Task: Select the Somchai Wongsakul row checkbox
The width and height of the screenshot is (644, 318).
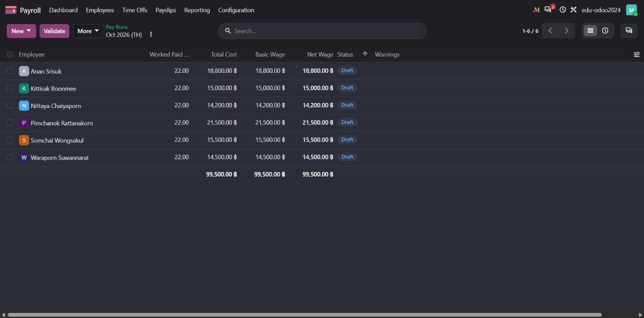Action: tap(10, 140)
